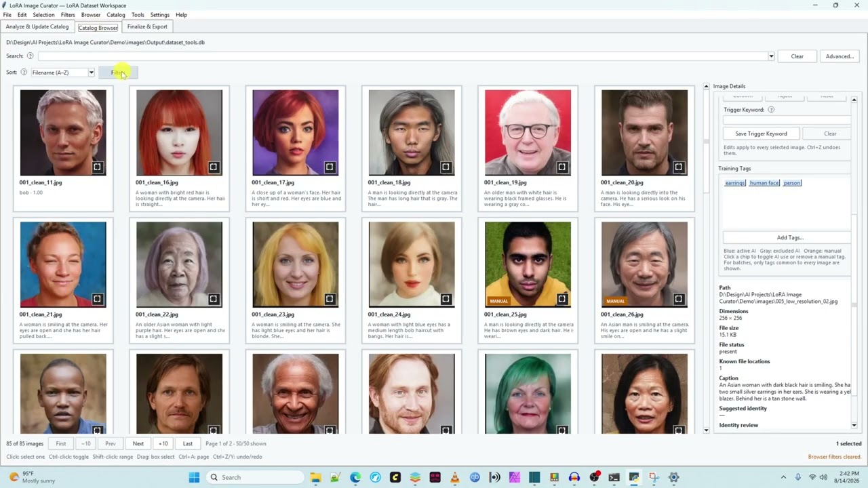Click the Search help question-mark icon
This screenshot has width=868, height=488.
30,56
